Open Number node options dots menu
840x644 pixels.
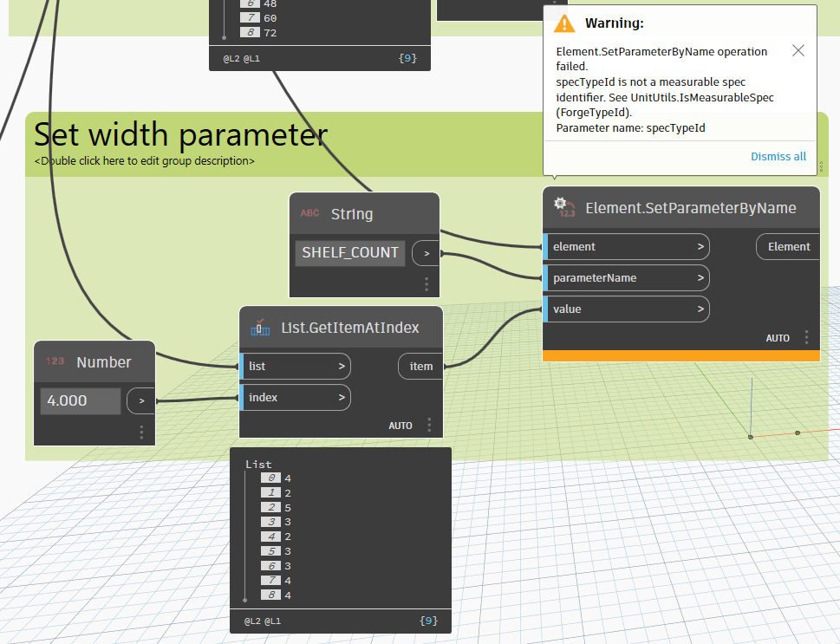pyautogui.click(x=141, y=433)
